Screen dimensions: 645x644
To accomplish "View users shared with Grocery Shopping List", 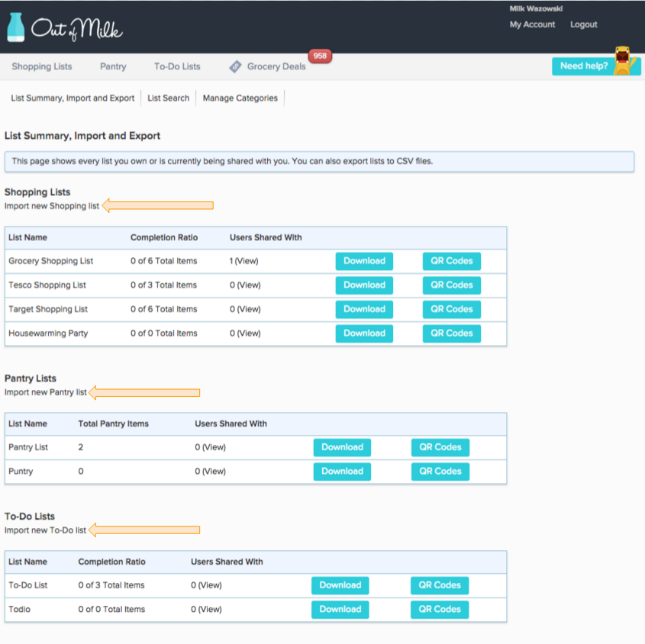I will (246, 261).
